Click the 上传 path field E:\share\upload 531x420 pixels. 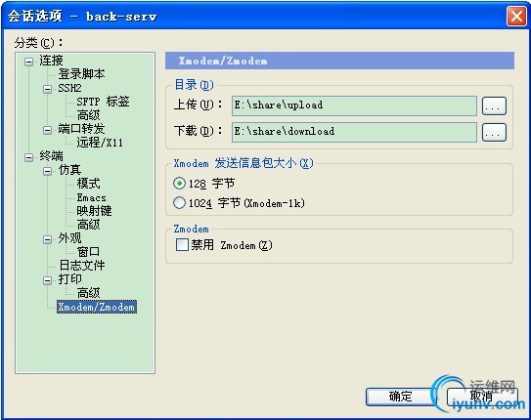(354, 105)
